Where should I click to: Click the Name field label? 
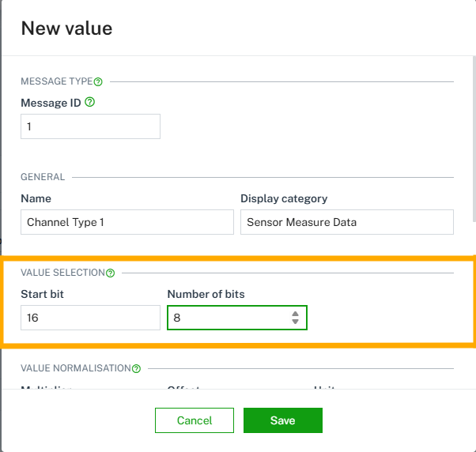pos(36,198)
